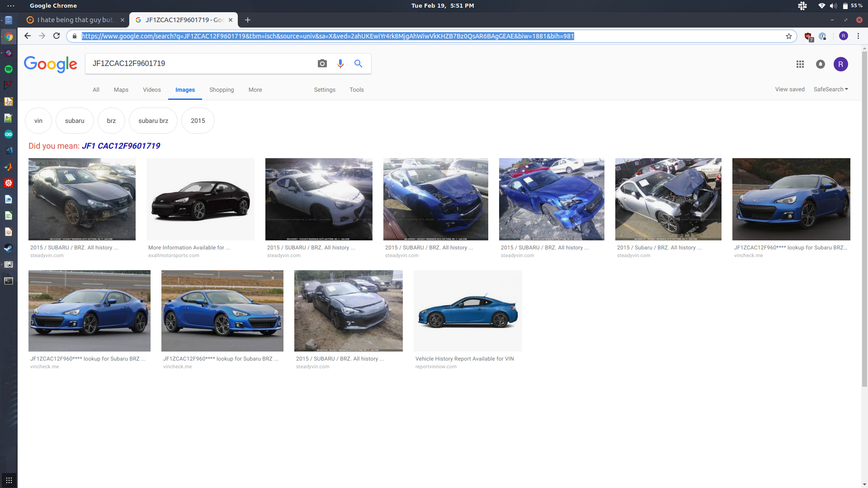Open Terminal from the dock
Screen dimensions: 868x488
pos(9,281)
